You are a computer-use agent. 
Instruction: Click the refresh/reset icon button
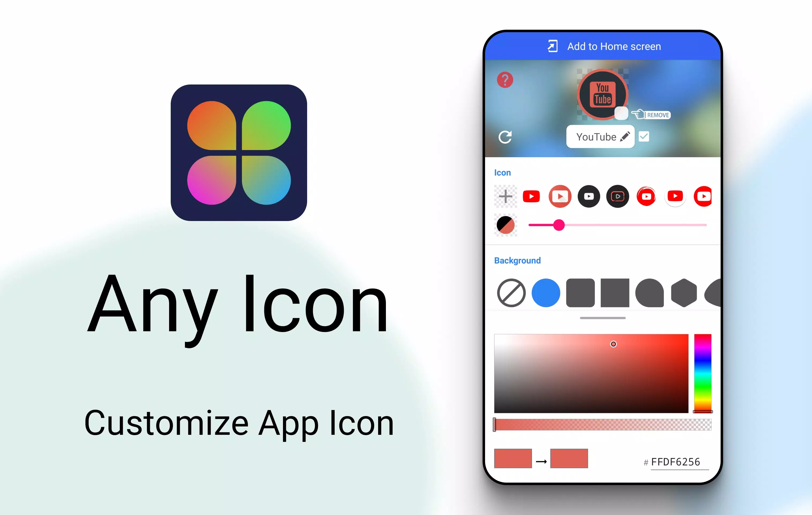point(505,137)
